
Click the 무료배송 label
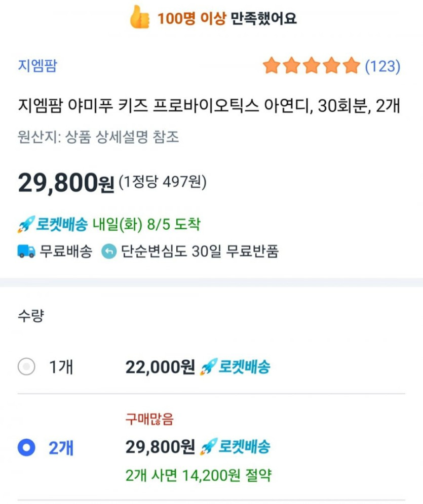tap(66, 251)
